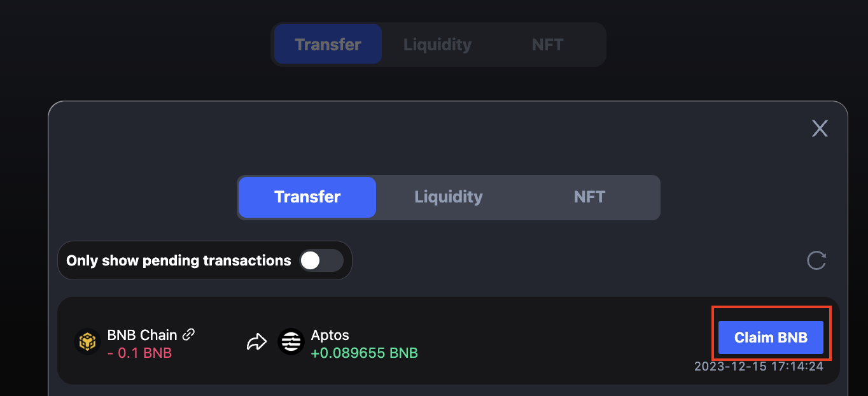This screenshot has height=396, width=868.
Task: Click the BNB Chain source label
Action: pyautogui.click(x=142, y=335)
